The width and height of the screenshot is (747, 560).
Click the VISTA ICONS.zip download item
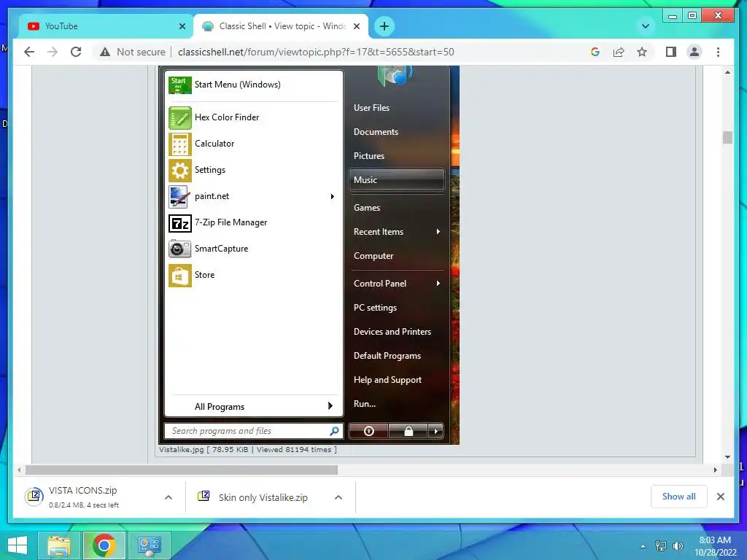click(x=90, y=497)
